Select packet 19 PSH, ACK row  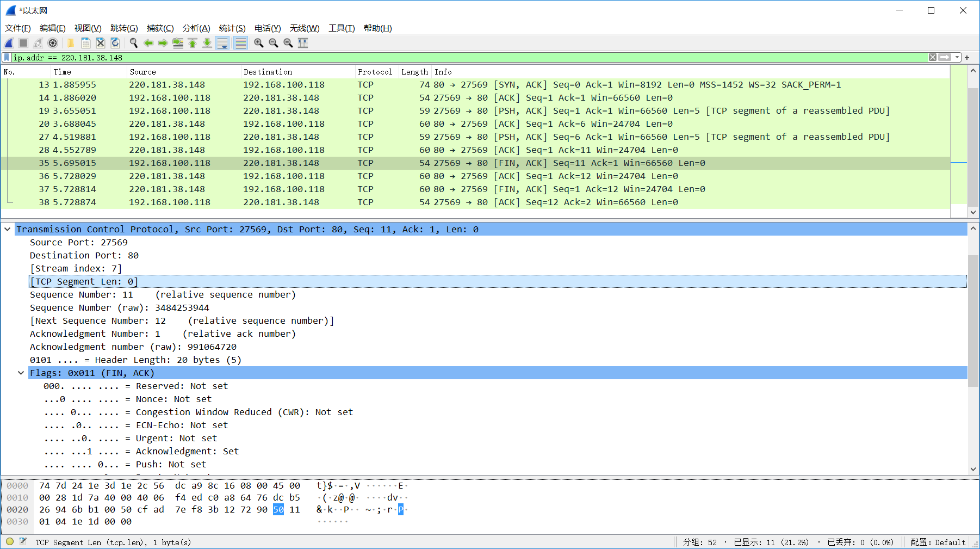point(475,111)
